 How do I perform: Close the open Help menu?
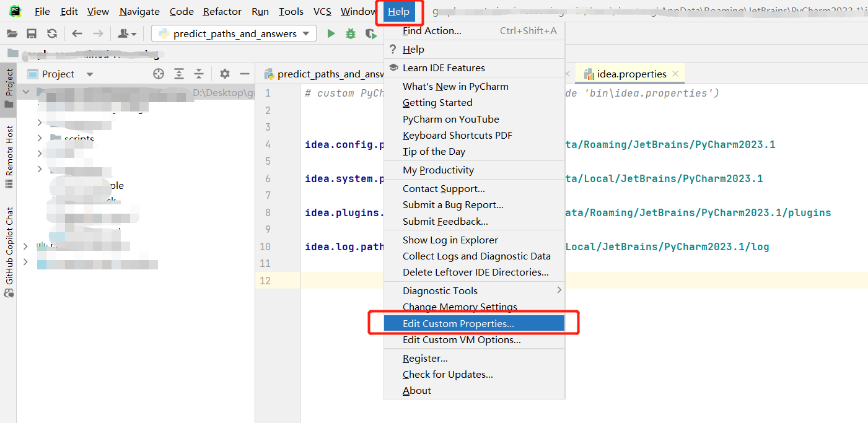(x=398, y=11)
